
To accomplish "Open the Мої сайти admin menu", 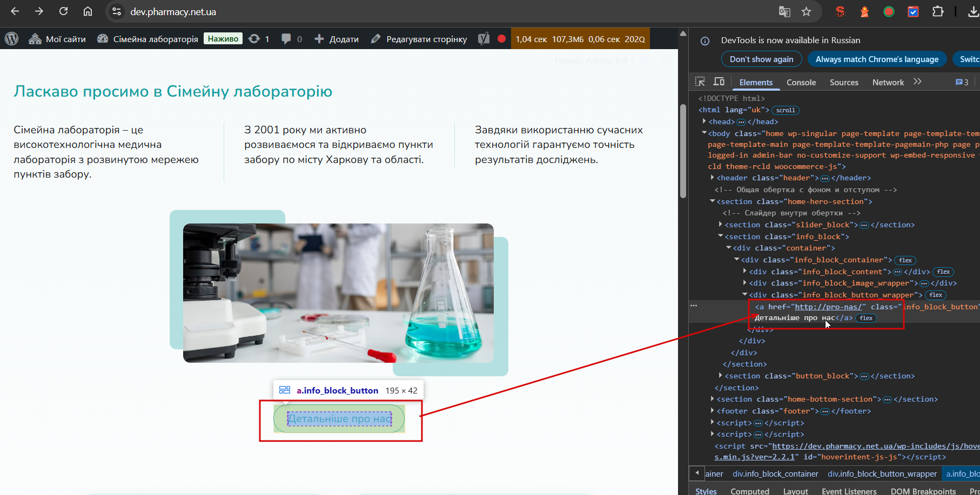I will pos(57,39).
